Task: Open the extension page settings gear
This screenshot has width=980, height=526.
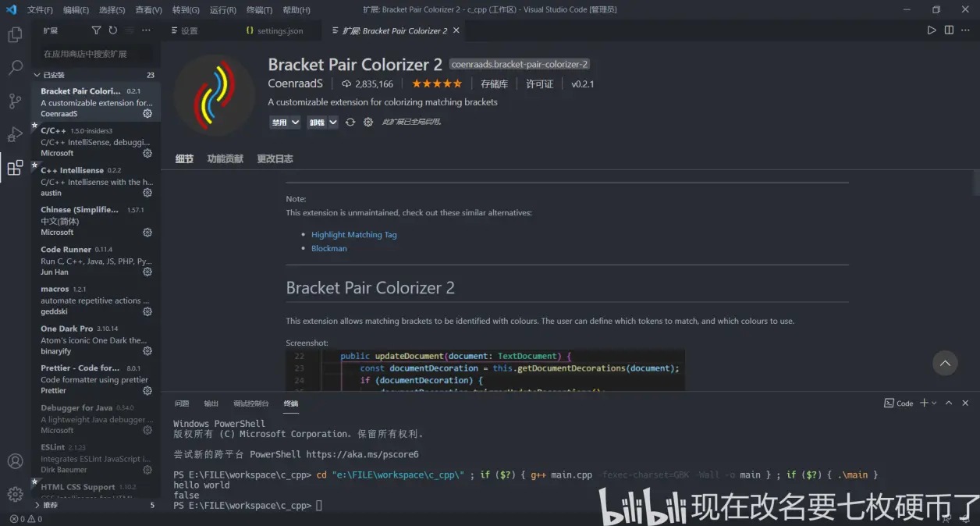Action: (368, 123)
